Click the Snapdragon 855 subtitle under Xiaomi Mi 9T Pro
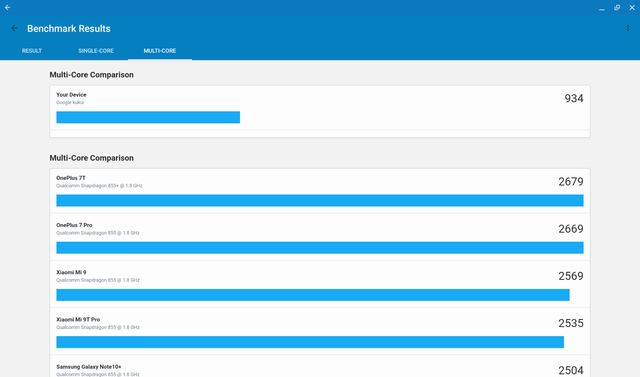This screenshot has height=377, width=640. click(98, 327)
